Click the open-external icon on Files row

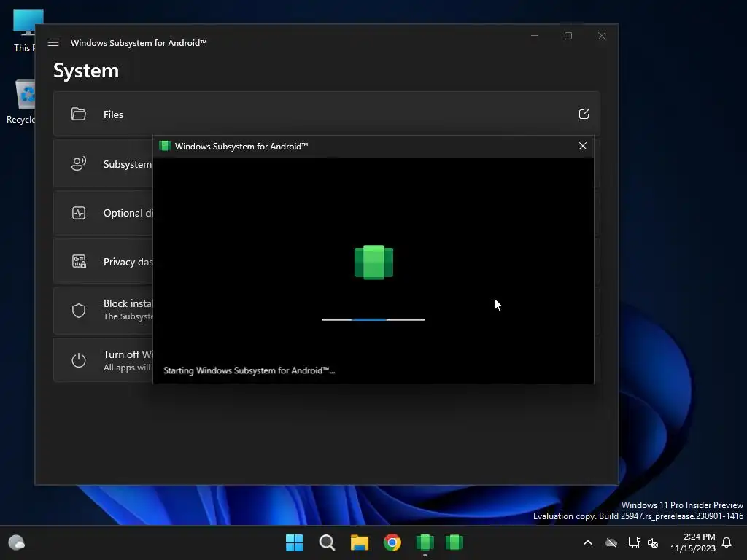pos(584,114)
